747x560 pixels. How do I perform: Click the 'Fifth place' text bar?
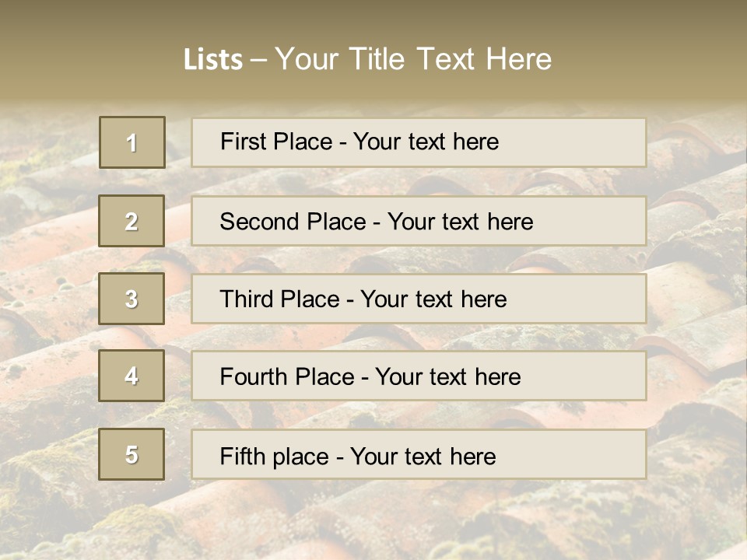[x=419, y=454]
